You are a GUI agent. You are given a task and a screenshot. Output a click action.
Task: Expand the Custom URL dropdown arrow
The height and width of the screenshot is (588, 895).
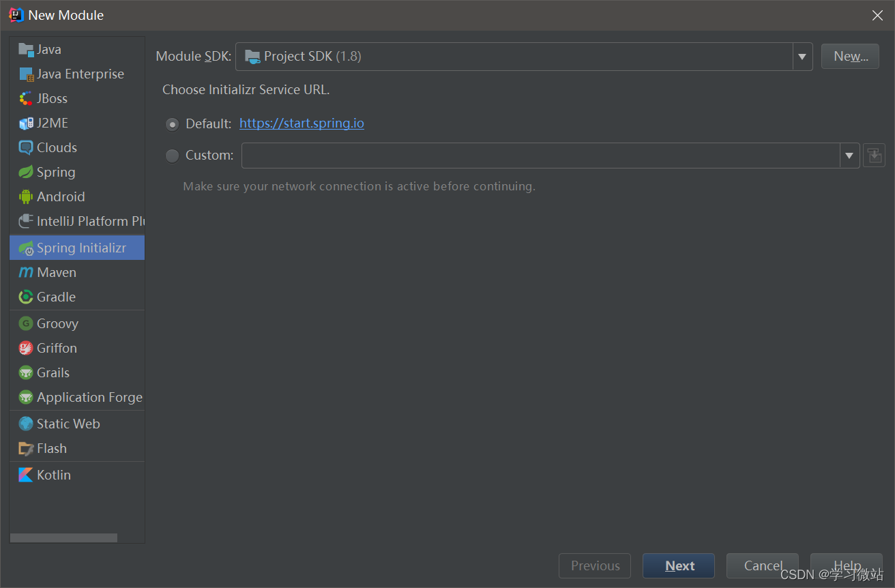(849, 156)
